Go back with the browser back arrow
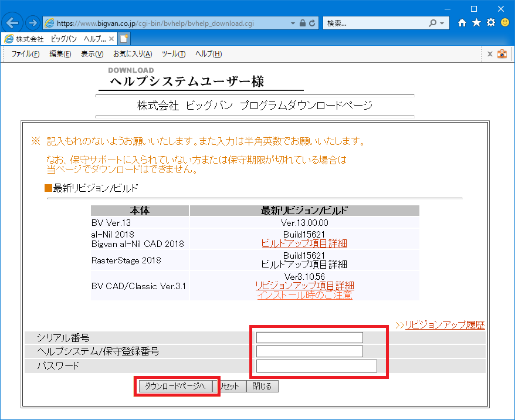The height and width of the screenshot is (420, 515). click(12, 23)
